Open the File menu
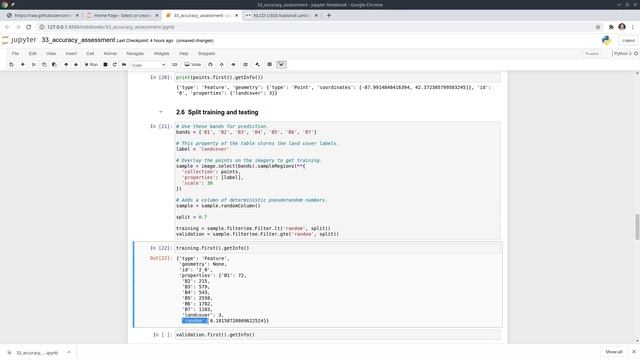Screen dimensions: 640x360 [x=15, y=53]
